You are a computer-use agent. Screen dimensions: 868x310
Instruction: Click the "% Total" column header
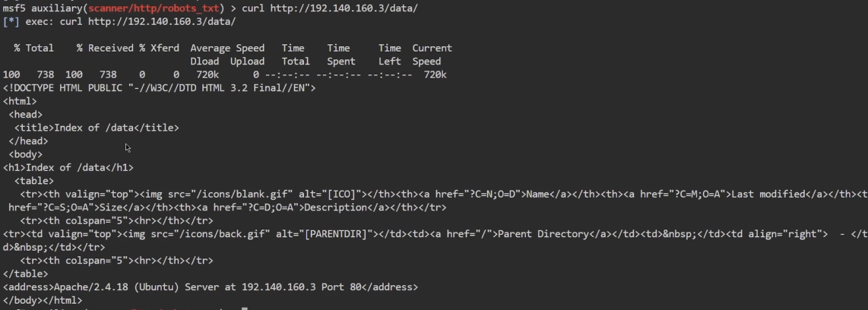(x=33, y=48)
